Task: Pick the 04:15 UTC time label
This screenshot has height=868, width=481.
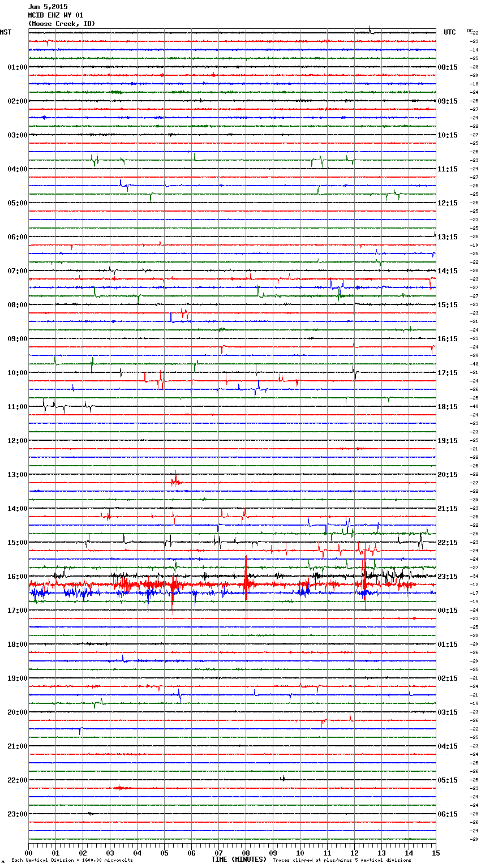Action: coord(448,746)
